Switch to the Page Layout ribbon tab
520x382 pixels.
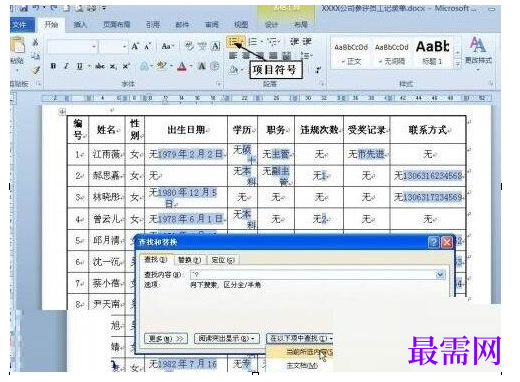116,25
